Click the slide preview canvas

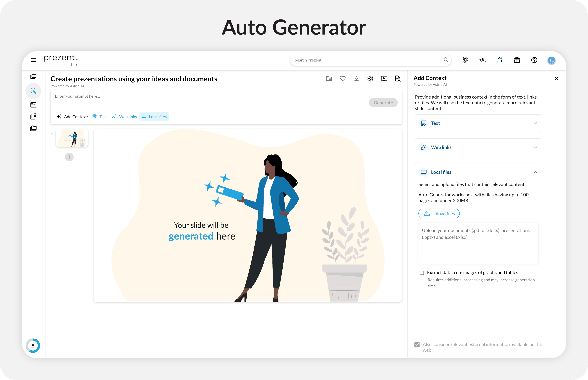click(248, 215)
